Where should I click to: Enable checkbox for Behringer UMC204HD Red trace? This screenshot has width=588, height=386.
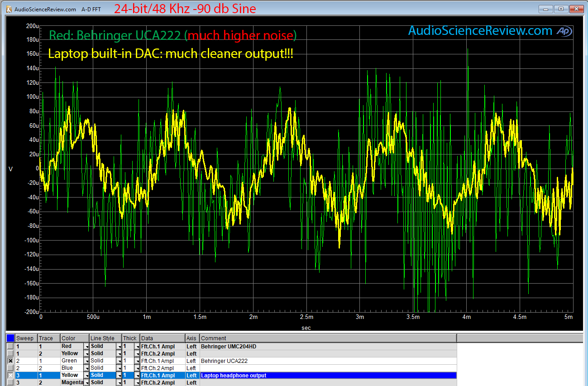tap(10, 346)
